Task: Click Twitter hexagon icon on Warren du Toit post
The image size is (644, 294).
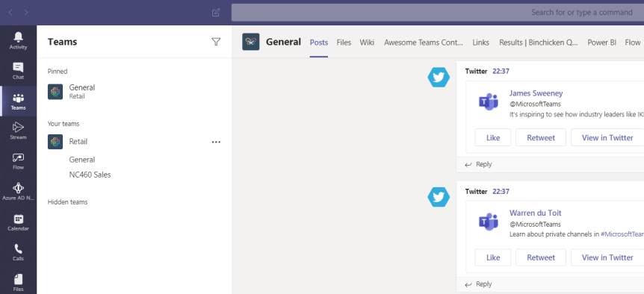Action: [x=439, y=197]
